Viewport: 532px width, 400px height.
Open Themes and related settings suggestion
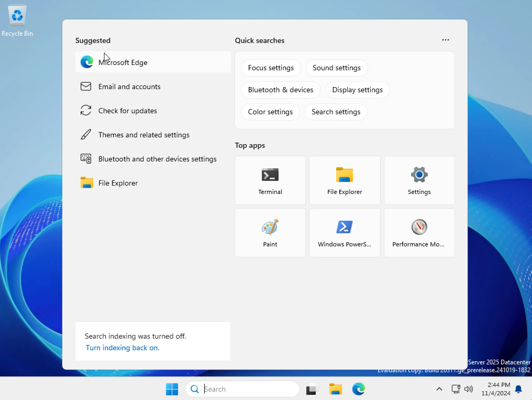[x=144, y=135]
